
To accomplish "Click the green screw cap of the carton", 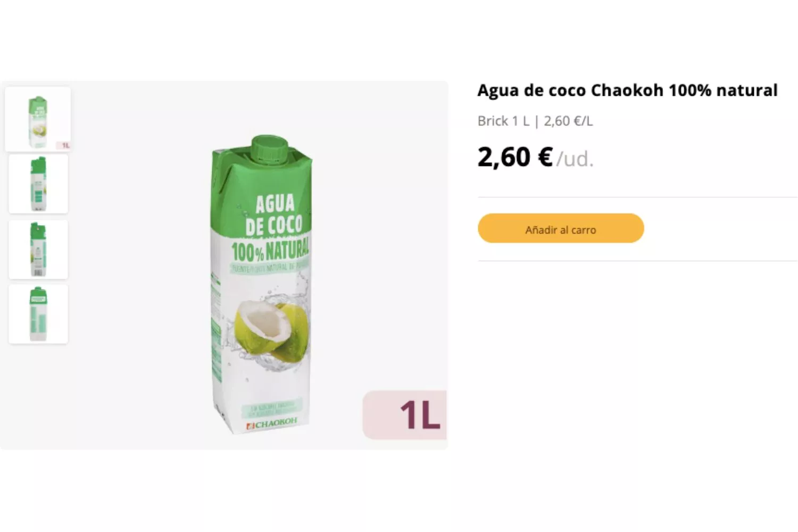I will coord(270,148).
